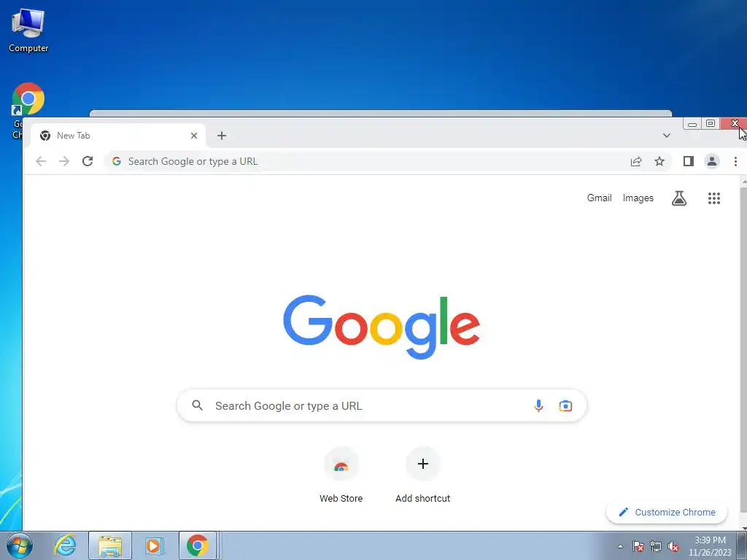747x560 pixels.
Task: Click the network tray icon
Action: 656,546
